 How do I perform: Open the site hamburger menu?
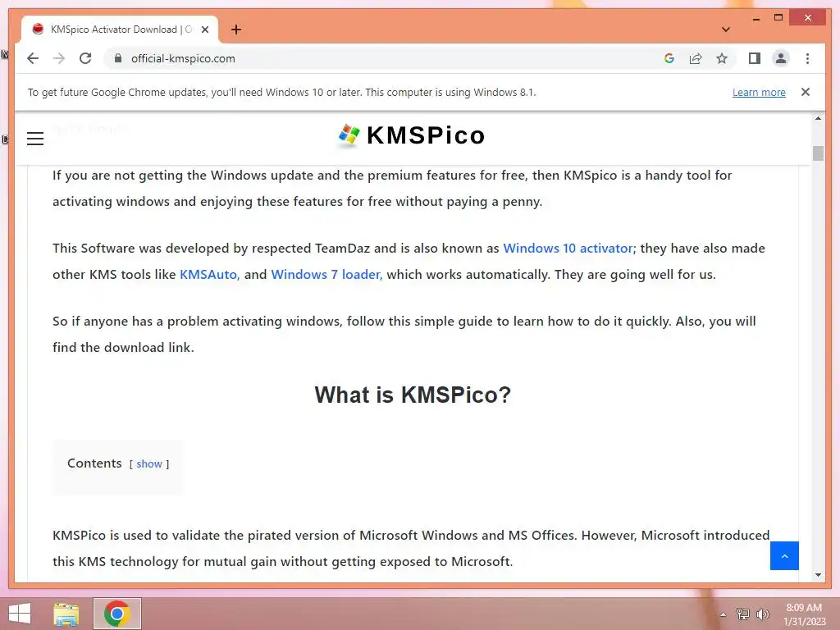(35, 139)
